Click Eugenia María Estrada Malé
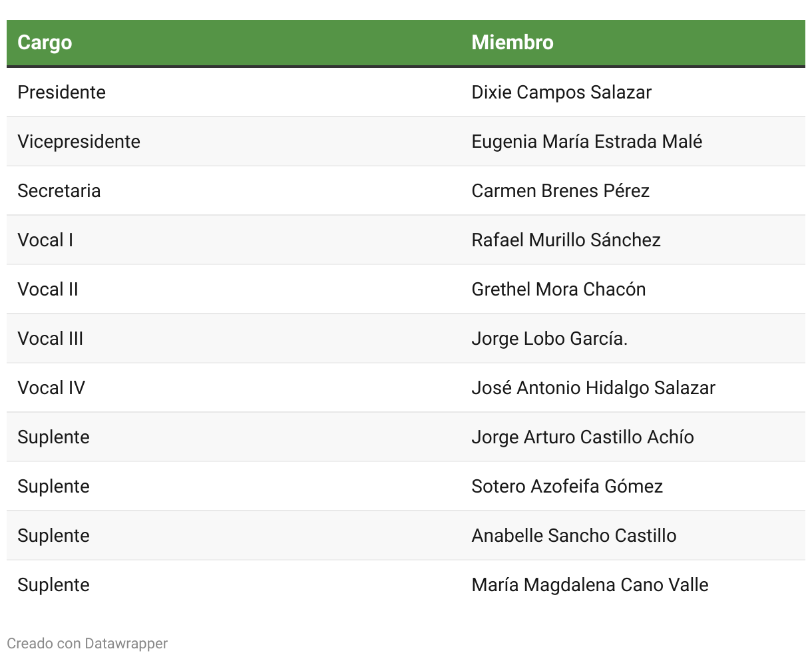The width and height of the screenshot is (812, 659). [586, 141]
